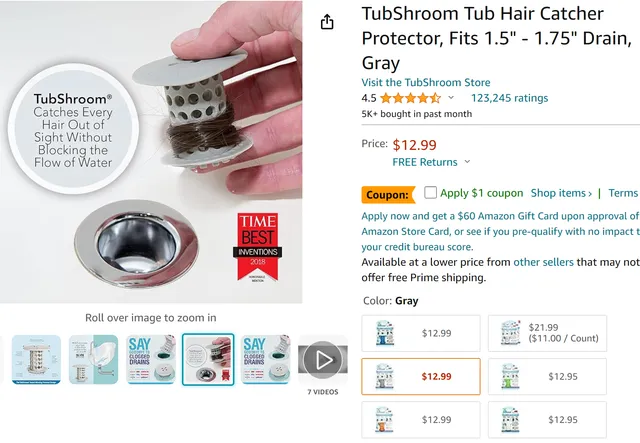
Task: Click the Amazon Store Card gift card offer
Action: (x=500, y=232)
